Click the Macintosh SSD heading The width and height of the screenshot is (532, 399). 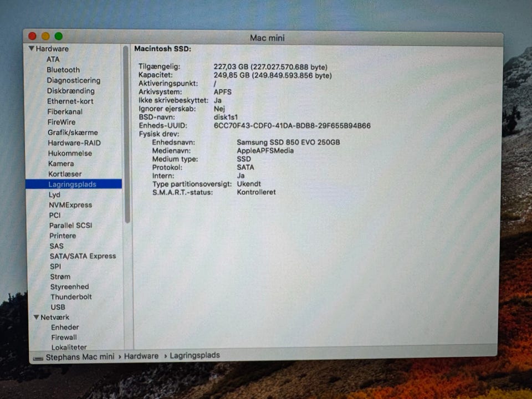162,49
